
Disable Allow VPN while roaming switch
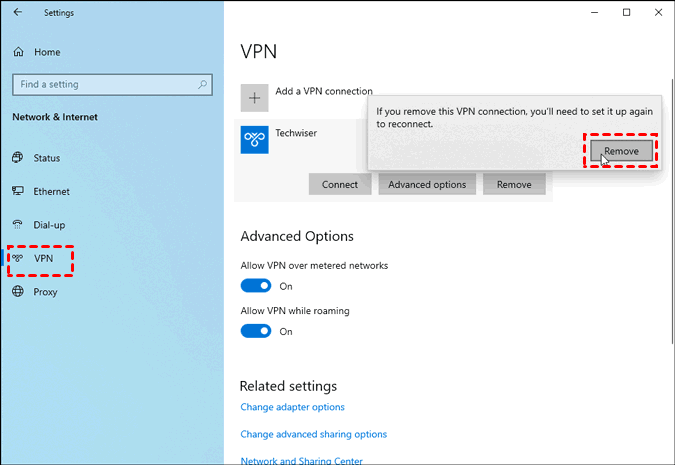coord(256,331)
